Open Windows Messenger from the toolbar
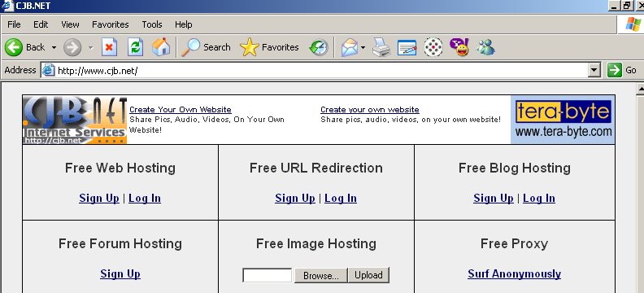Screen dimensions: 644x293 [x=486, y=47]
